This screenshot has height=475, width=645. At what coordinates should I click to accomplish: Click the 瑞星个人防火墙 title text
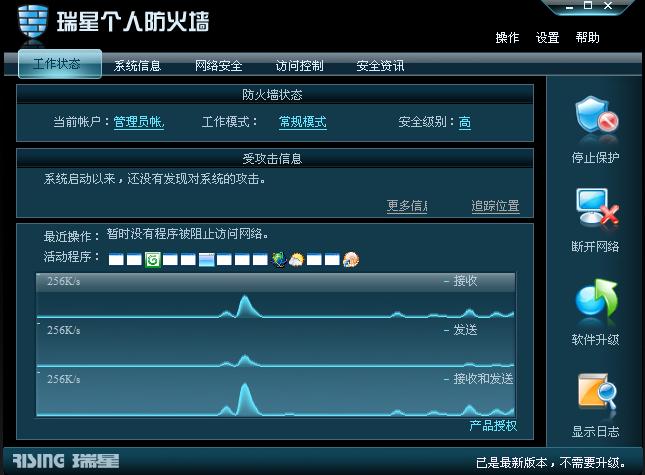click(133, 22)
